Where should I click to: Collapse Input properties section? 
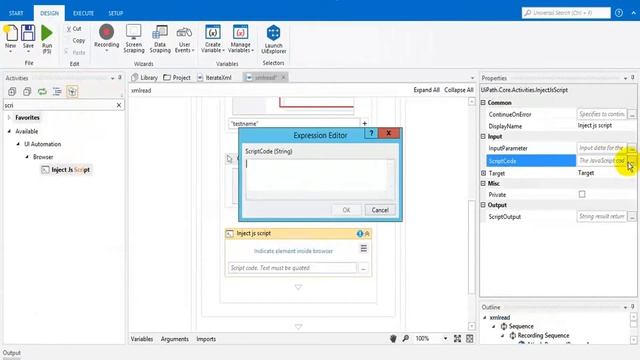click(x=483, y=136)
